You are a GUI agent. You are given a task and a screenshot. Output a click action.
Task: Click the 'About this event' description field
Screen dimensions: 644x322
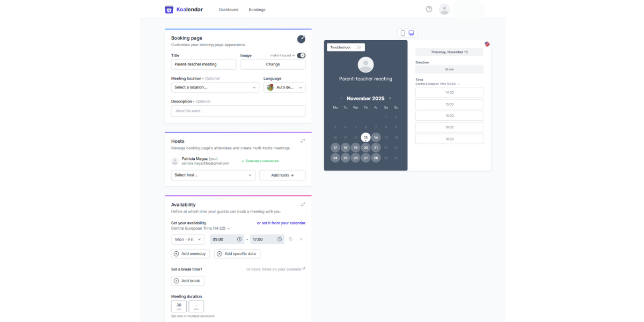[238, 111]
